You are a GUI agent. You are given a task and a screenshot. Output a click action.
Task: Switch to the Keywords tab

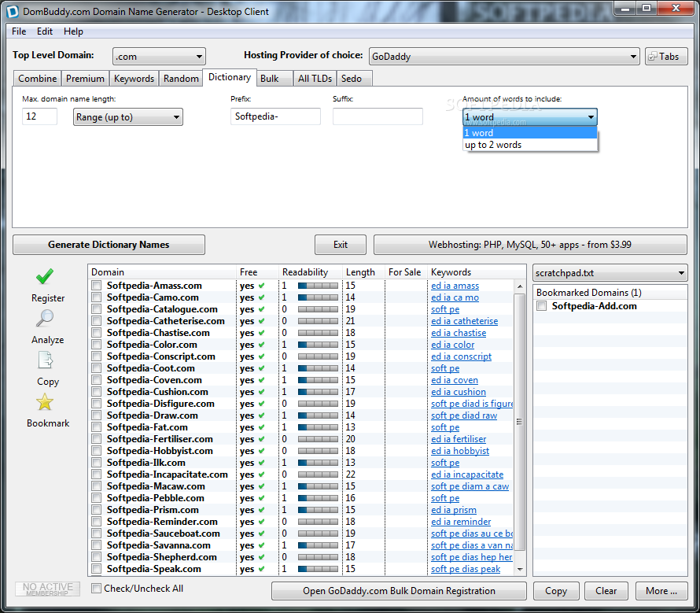134,78
